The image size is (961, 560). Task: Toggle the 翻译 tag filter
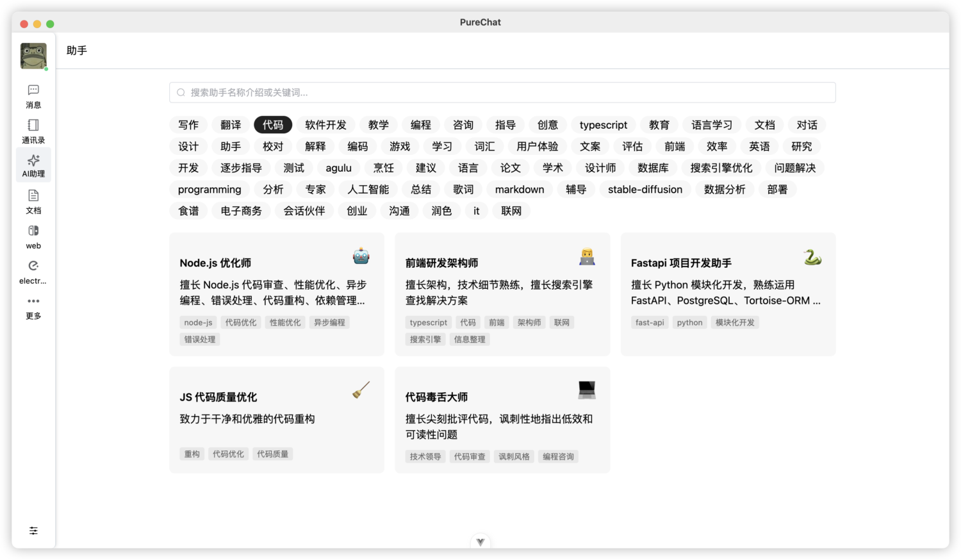[x=231, y=125]
